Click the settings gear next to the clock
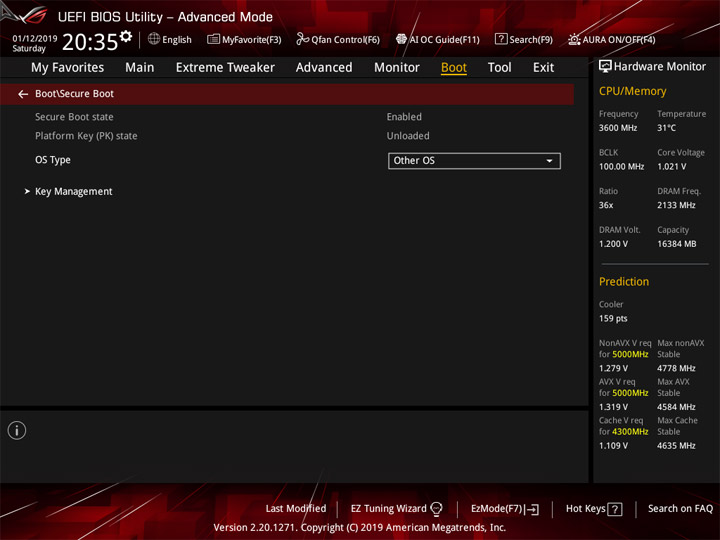720x540 pixels. click(x=126, y=36)
